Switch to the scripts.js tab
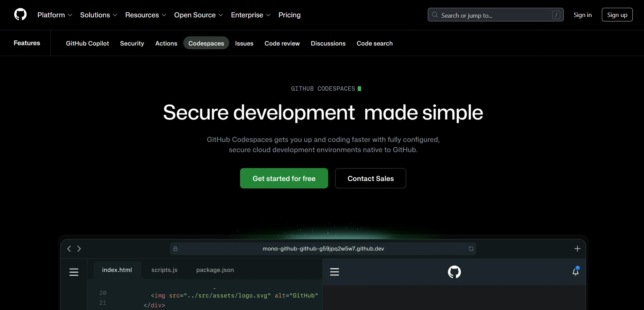 pos(164,270)
